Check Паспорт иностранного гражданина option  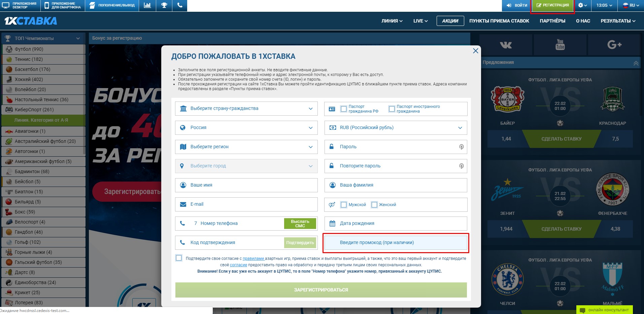pos(392,109)
